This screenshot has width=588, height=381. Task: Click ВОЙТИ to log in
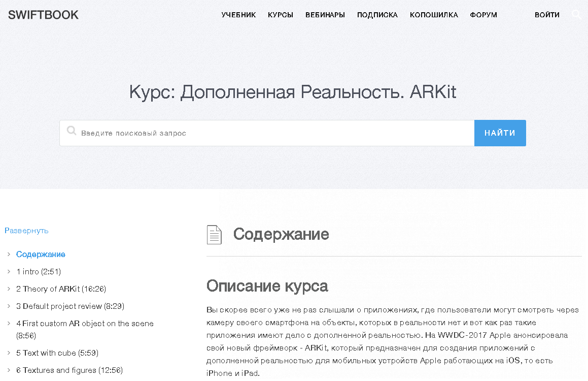pos(547,15)
